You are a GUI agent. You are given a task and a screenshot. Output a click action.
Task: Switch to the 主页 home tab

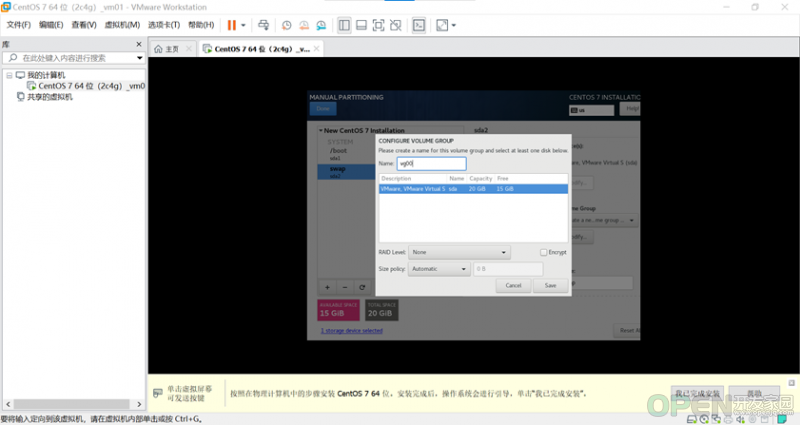point(167,49)
